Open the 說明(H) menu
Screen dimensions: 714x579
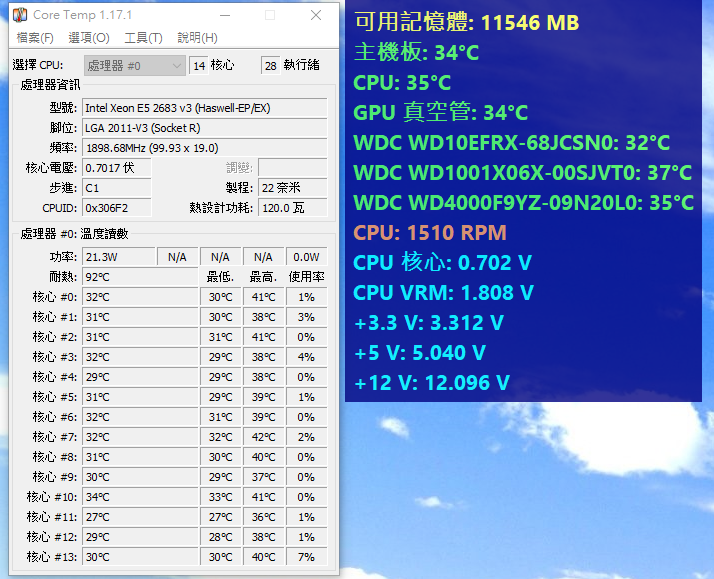coord(197,38)
